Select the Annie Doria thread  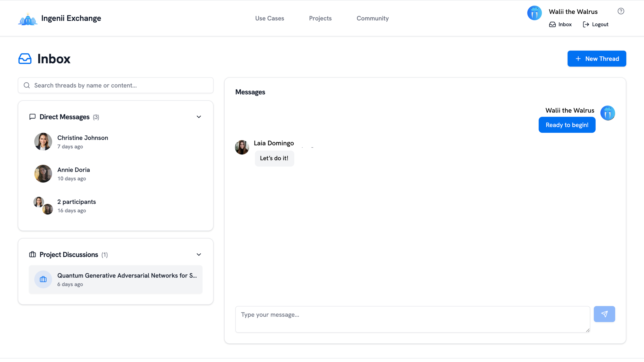(73, 174)
